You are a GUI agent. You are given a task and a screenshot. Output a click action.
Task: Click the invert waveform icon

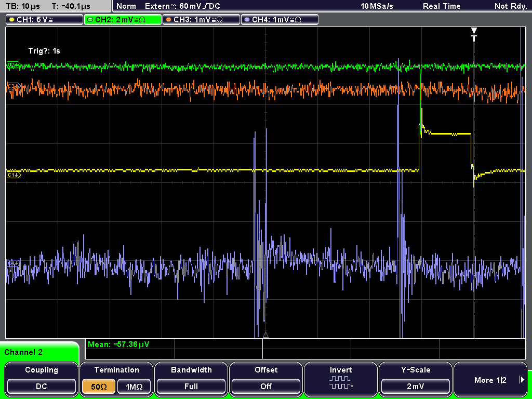pyautogui.click(x=341, y=383)
